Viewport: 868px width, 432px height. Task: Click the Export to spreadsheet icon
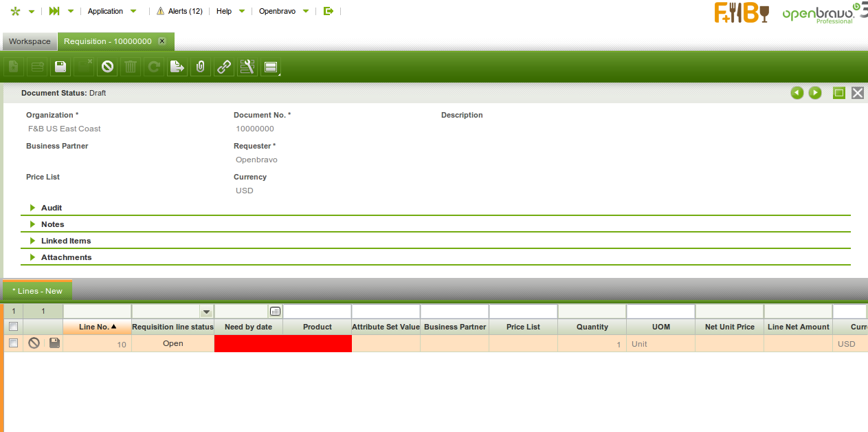[x=177, y=67]
